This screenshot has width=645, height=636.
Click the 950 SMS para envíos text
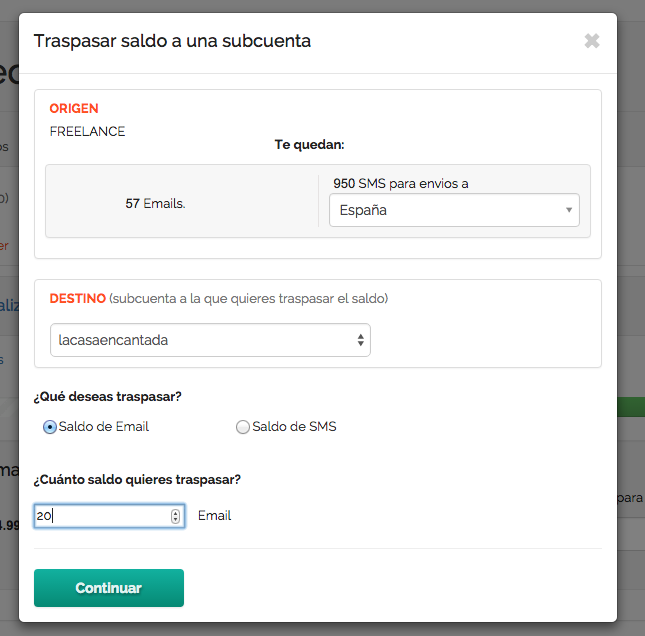click(x=400, y=183)
